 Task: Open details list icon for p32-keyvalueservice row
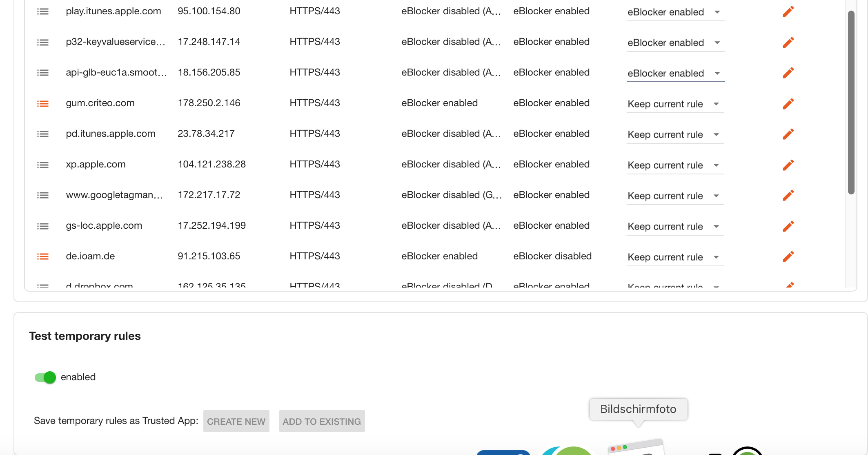coord(43,42)
